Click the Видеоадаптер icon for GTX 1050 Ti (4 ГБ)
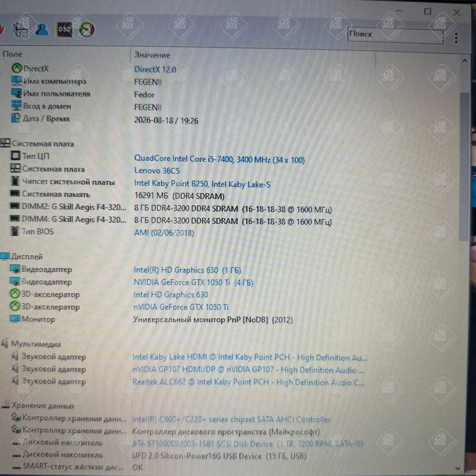The height and width of the screenshot is (476, 476). point(15,281)
